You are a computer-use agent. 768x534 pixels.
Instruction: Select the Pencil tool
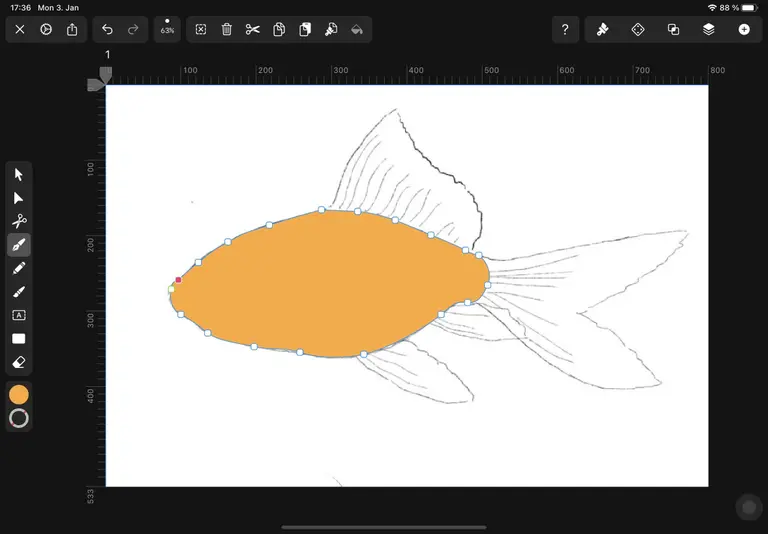click(19, 268)
